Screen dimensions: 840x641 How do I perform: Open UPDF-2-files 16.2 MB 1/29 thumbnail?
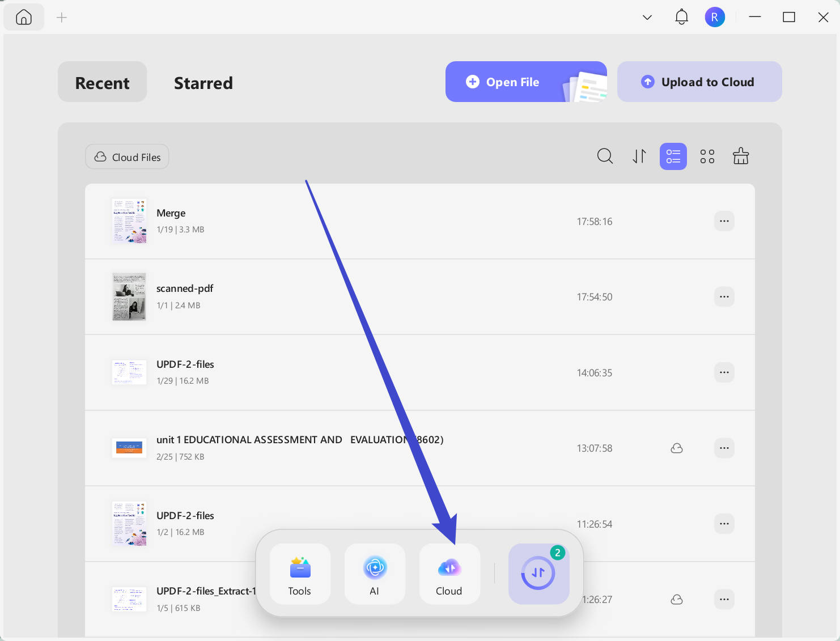click(129, 372)
